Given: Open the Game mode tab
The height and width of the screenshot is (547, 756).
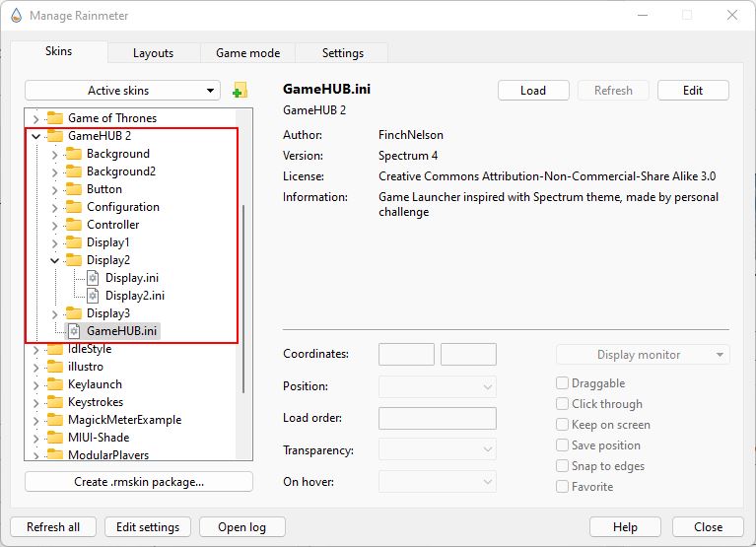Looking at the screenshot, I should click(247, 53).
